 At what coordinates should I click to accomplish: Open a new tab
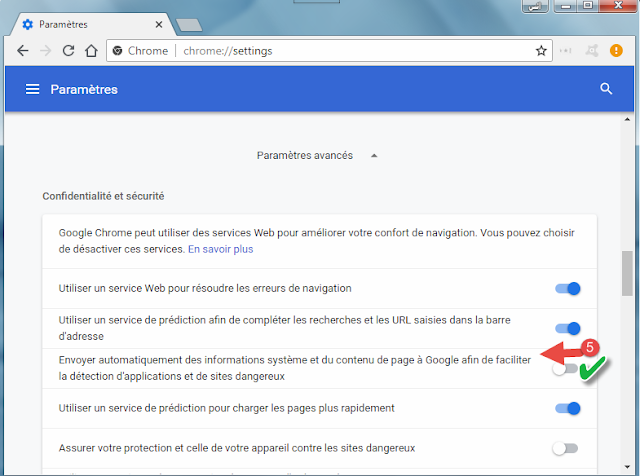(x=189, y=25)
